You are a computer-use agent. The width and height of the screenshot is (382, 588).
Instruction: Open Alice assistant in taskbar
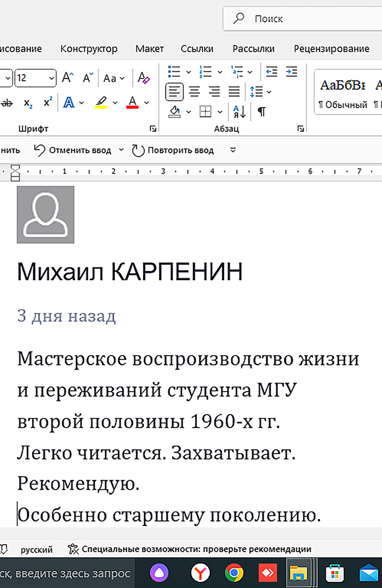159,573
